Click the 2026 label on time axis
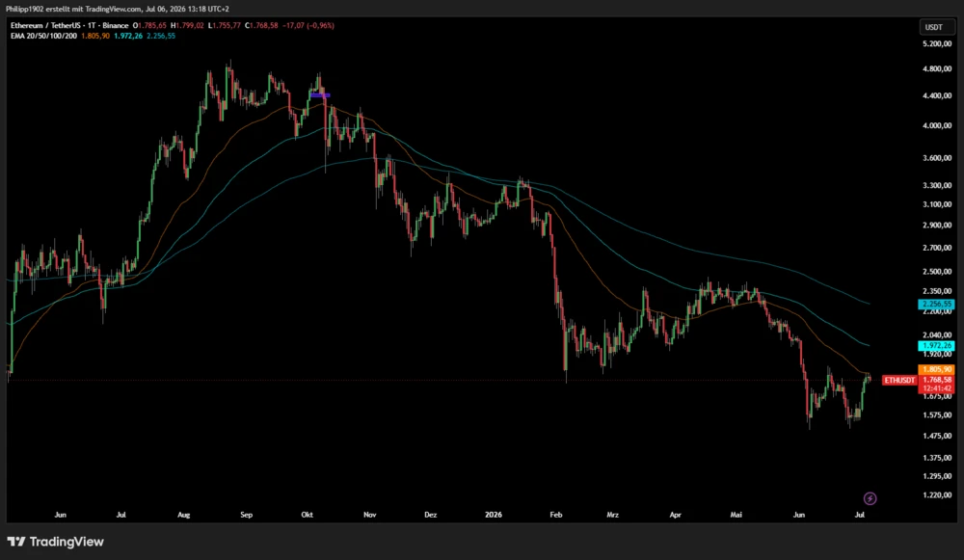Image resolution: width=964 pixels, height=560 pixels. 493,515
